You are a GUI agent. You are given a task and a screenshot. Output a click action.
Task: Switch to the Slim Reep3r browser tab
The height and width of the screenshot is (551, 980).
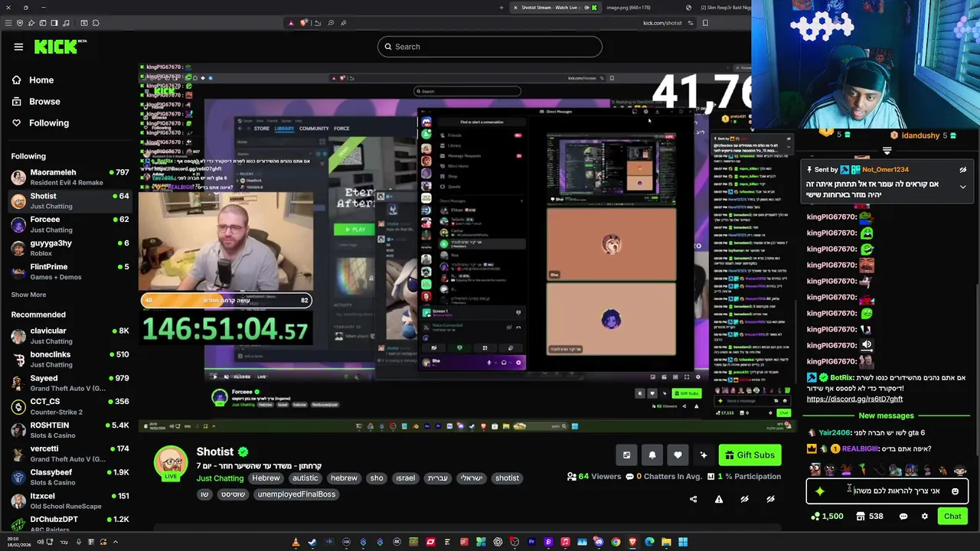coord(717,8)
